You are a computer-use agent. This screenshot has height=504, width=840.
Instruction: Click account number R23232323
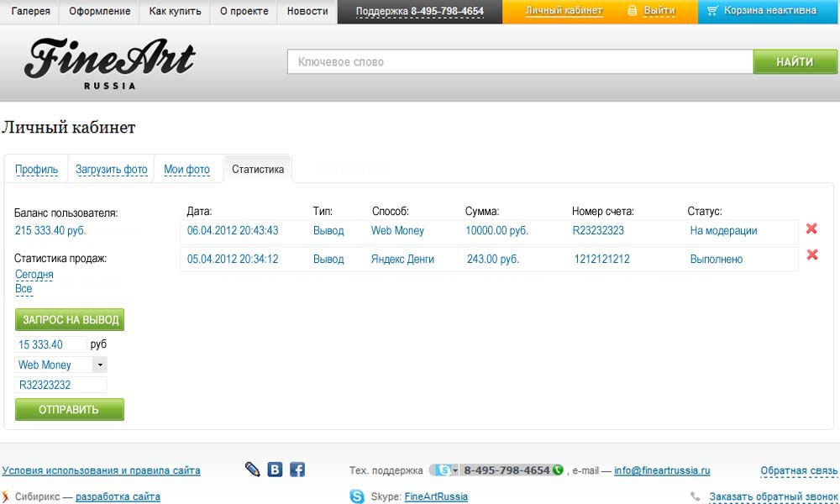pyautogui.click(x=598, y=231)
